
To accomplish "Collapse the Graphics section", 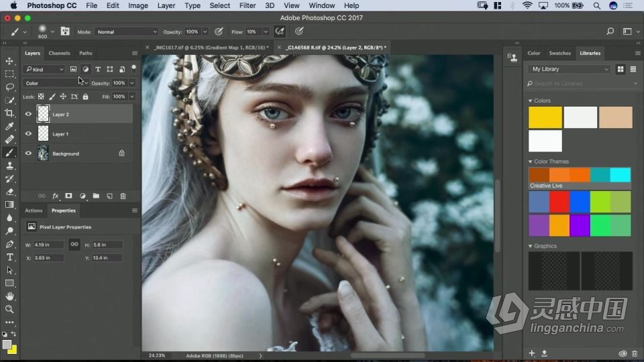I will 530,246.
